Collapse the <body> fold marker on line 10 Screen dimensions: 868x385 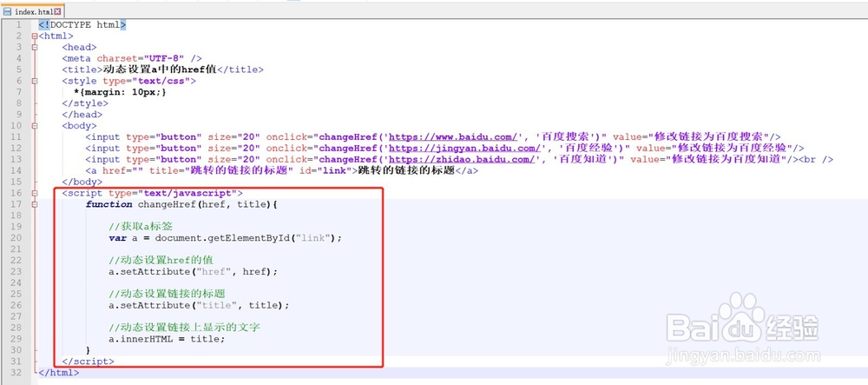pos(35,126)
